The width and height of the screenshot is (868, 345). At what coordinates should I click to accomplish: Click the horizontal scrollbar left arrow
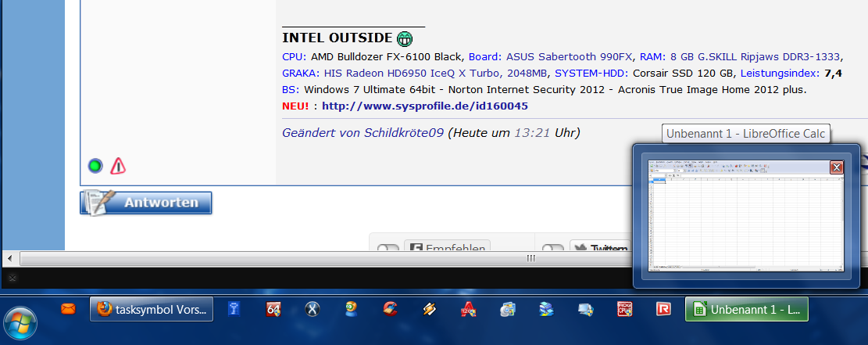click(10, 258)
